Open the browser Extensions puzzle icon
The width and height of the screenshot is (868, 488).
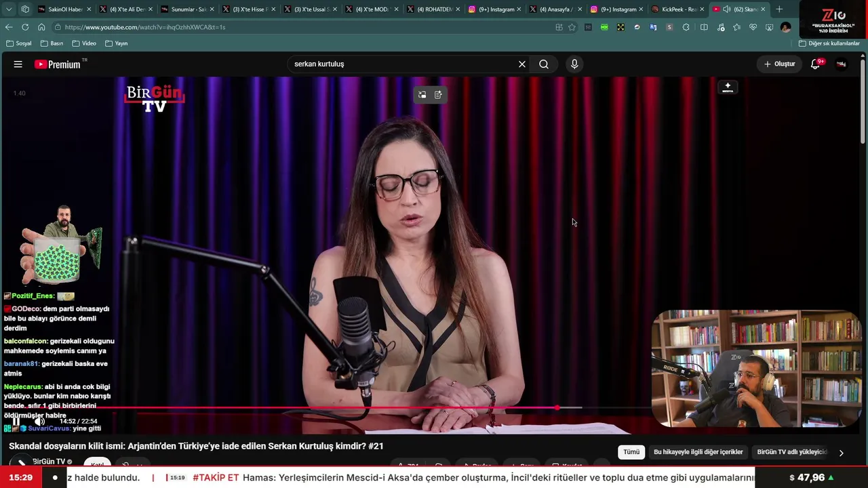686,27
